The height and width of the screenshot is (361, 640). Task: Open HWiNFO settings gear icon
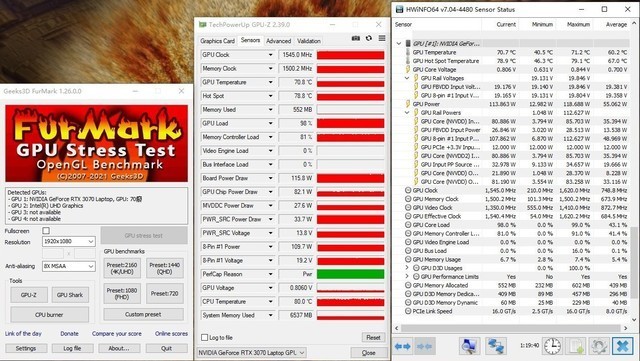[x=599, y=346]
